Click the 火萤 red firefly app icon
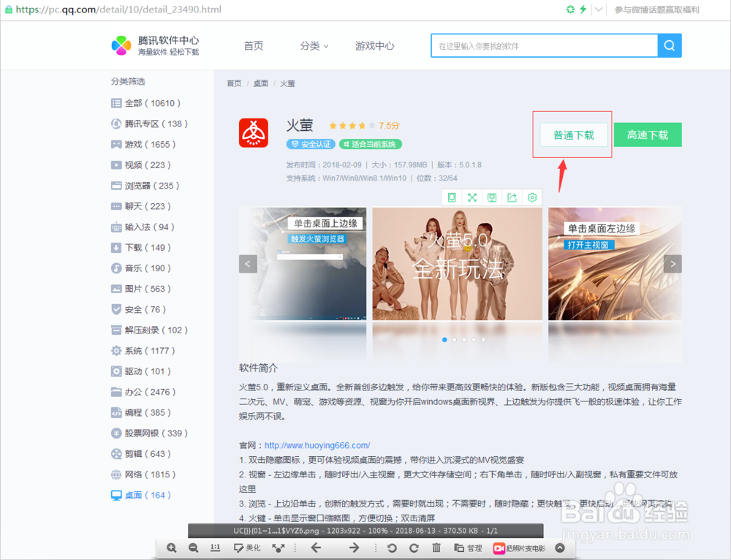 pyautogui.click(x=254, y=133)
